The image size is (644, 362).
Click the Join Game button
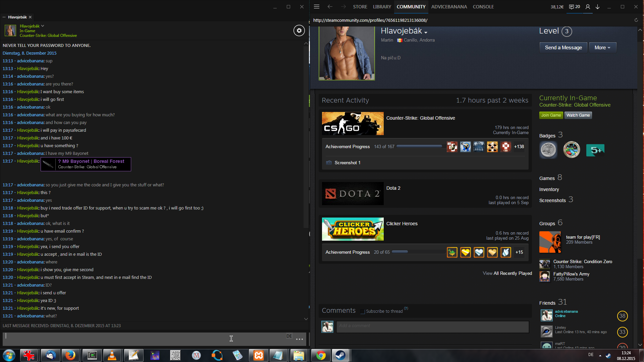point(551,115)
